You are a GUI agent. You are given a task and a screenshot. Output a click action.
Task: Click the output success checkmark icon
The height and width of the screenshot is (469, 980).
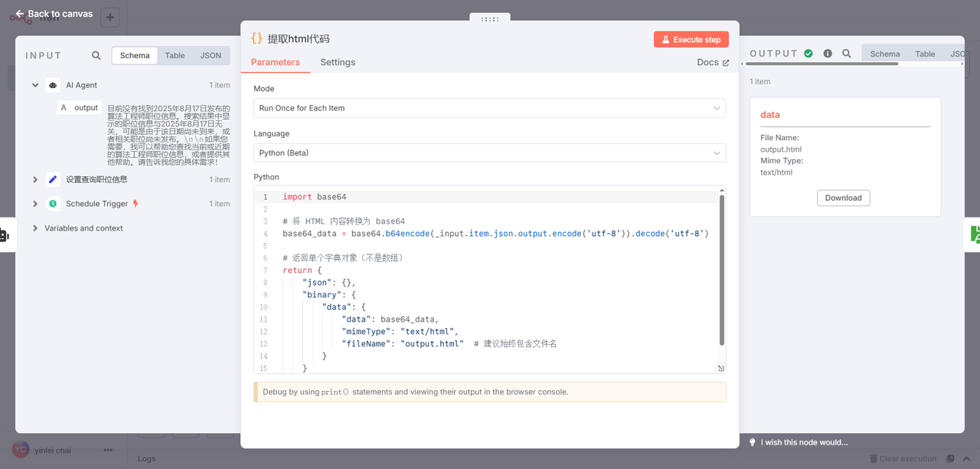coord(808,54)
